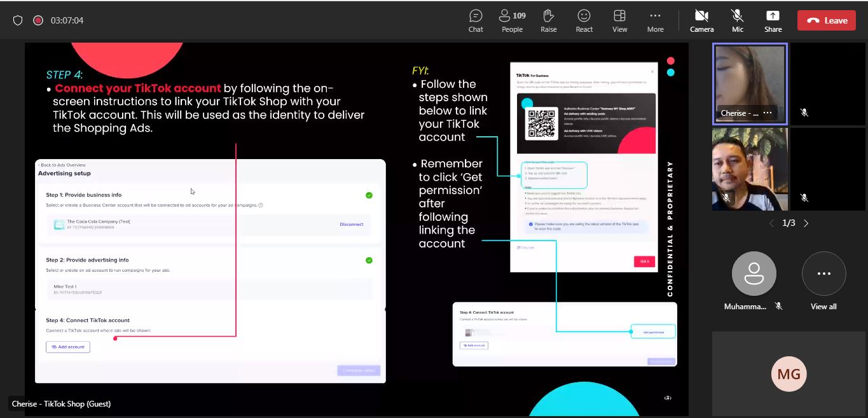This screenshot has height=418, width=868.
Task: Close the TikTok For Business dialog
Action: 652,71
